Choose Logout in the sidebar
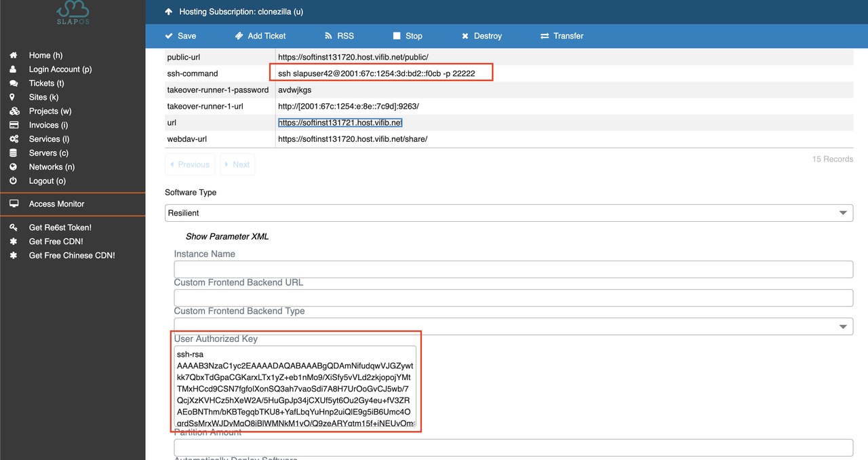868x460 pixels. coord(47,181)
